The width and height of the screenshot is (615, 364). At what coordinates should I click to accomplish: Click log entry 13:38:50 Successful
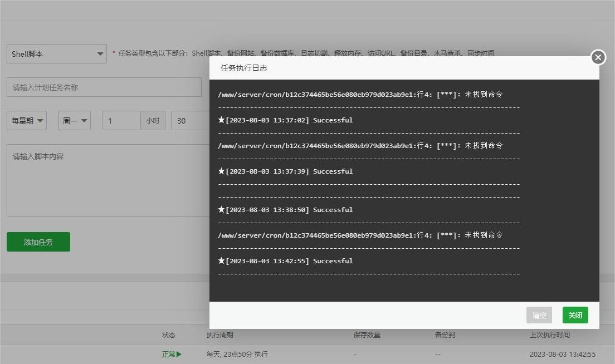coord(286,210)
